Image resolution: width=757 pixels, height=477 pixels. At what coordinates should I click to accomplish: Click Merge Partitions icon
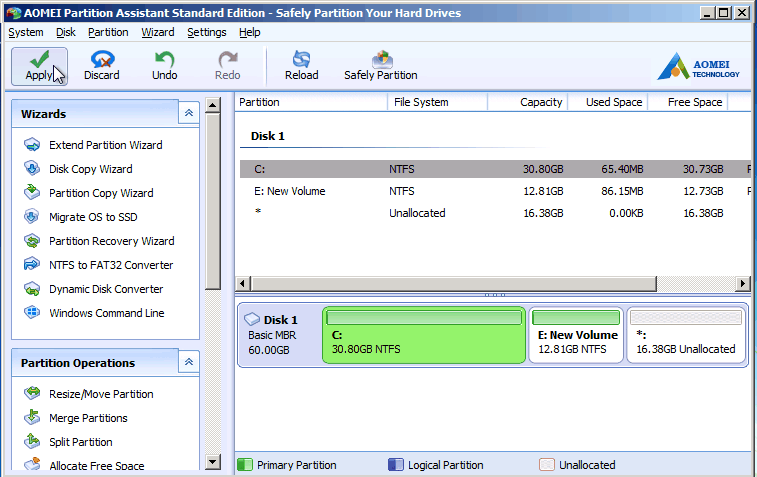click(x=32, y=417)
